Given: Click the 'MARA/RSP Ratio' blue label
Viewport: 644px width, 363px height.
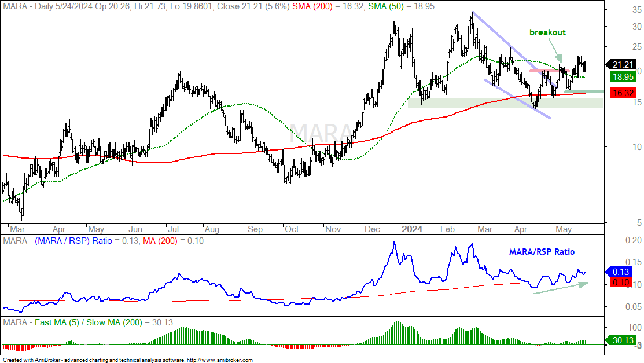Looking at the screenshot, I should click(x=542, y=252).
